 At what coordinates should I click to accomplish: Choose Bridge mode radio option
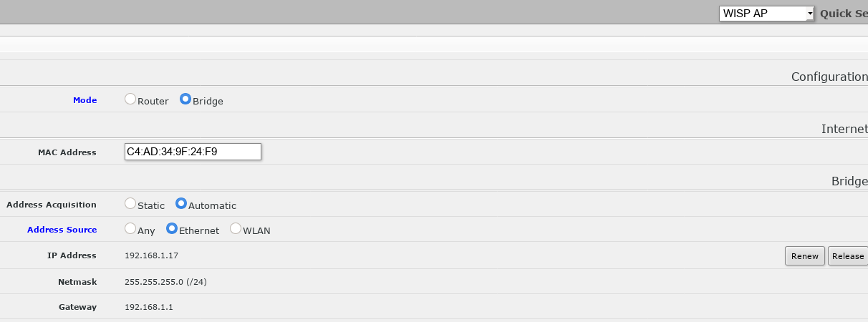point(185,100)
